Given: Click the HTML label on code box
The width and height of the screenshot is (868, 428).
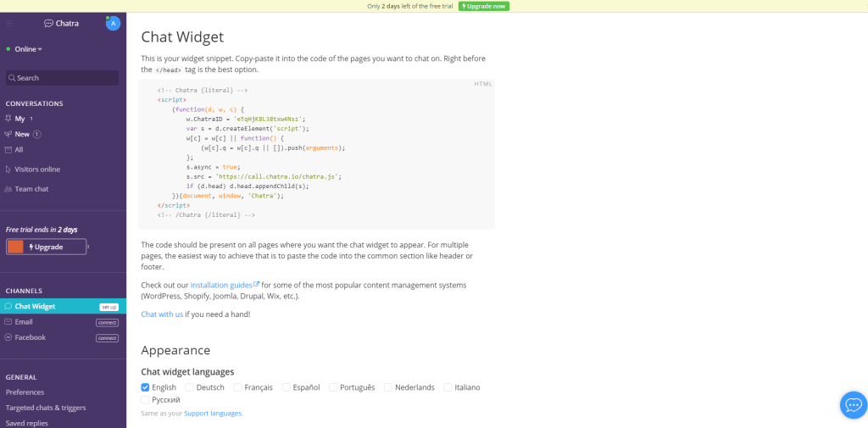Looking at the screenshot, I should (482, 84).
